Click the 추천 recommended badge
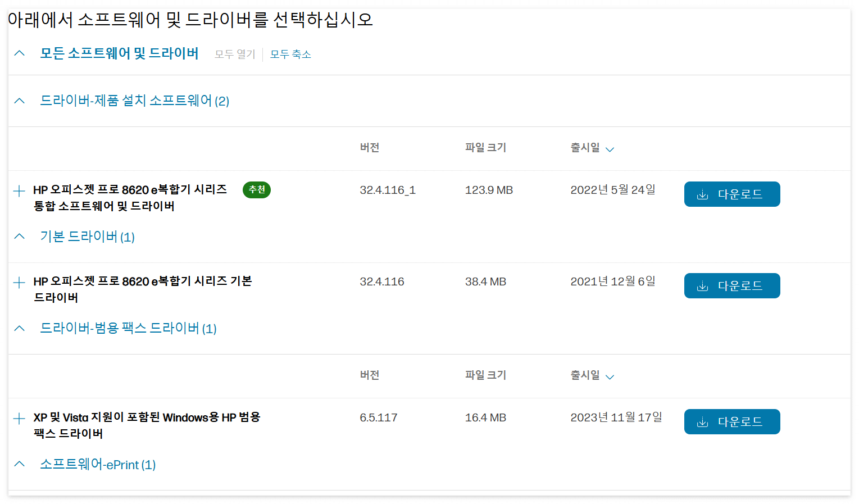The image size is (859, 504). [x=257, y=190]
